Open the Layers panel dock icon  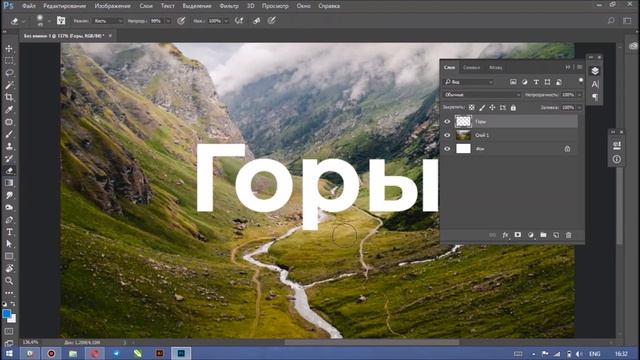coord(595,71)
